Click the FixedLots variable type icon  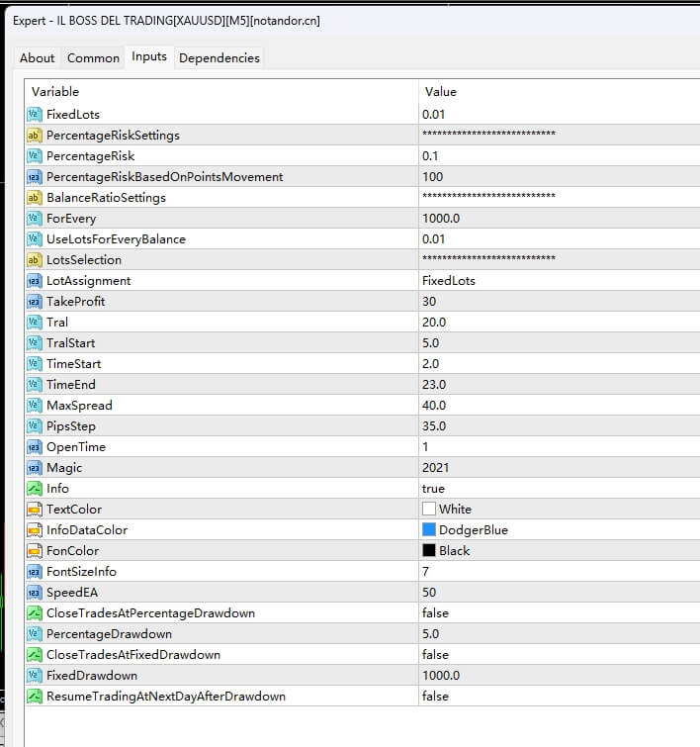point(35,115)
